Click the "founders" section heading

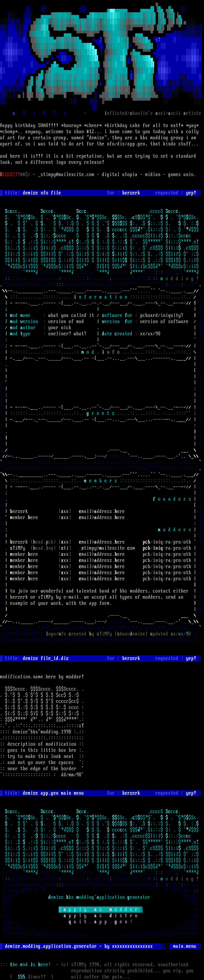tap(172, 499)
